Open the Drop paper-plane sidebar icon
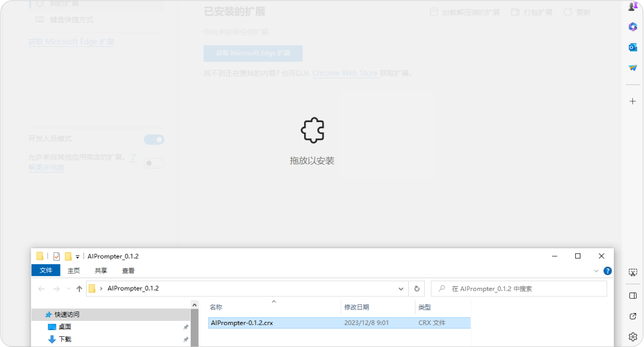644x347 pixels. (x=632, y=68)
